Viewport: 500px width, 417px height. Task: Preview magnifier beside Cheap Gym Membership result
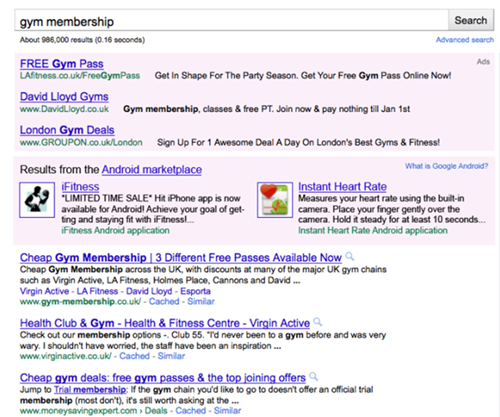(350, 256)
